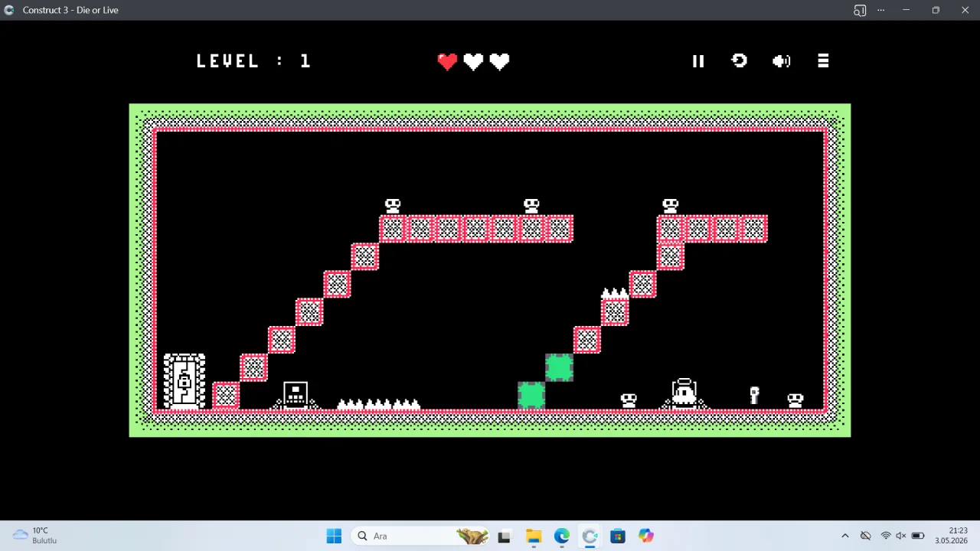Pause the game with the pause icon
Screen dimensions: 980x551
click(x=698, y=61)
